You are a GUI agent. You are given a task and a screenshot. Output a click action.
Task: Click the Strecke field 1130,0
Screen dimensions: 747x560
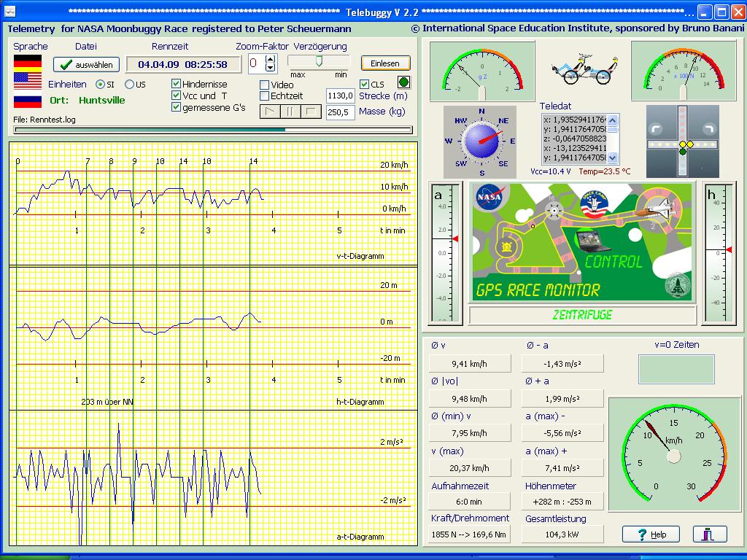[340, 96]
